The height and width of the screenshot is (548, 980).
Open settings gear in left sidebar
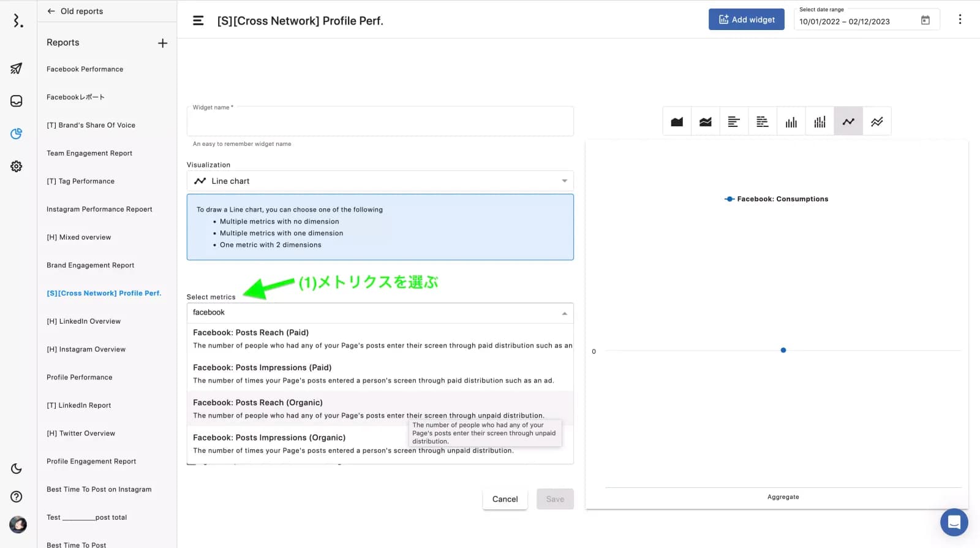(x=17, y=166)
